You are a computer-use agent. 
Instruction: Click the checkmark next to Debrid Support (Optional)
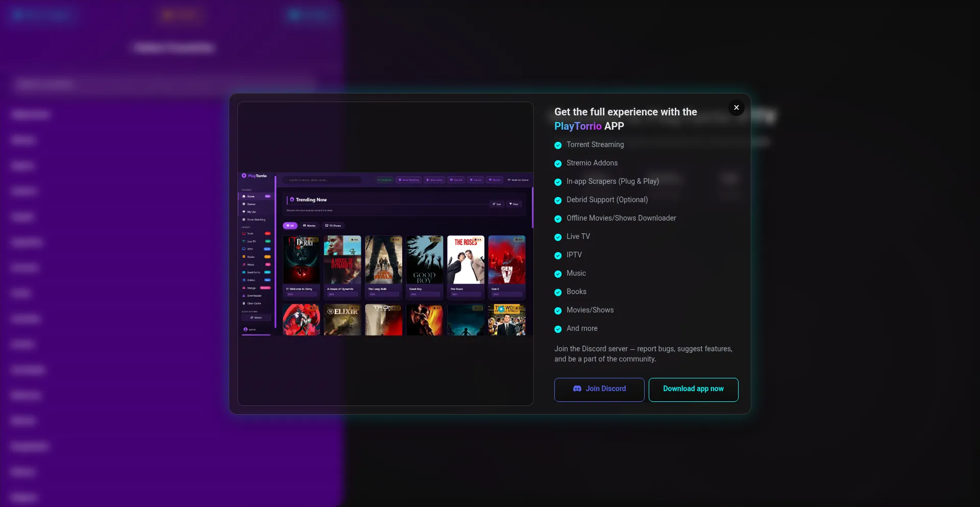[x=558, y=201]
